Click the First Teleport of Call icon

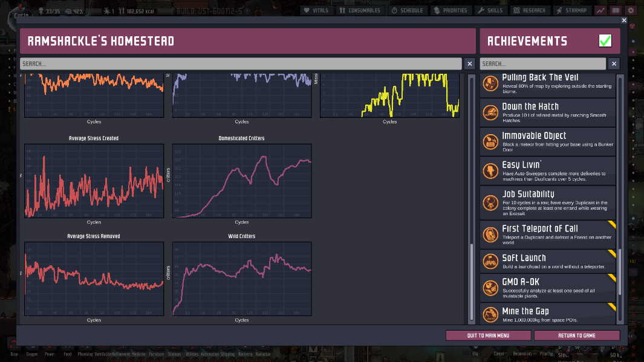pyautogui.click(x=490, y=234)
